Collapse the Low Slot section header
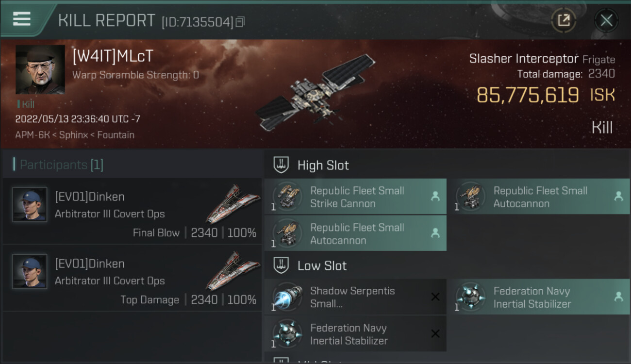The image size is (631, 364). point(322,265)
